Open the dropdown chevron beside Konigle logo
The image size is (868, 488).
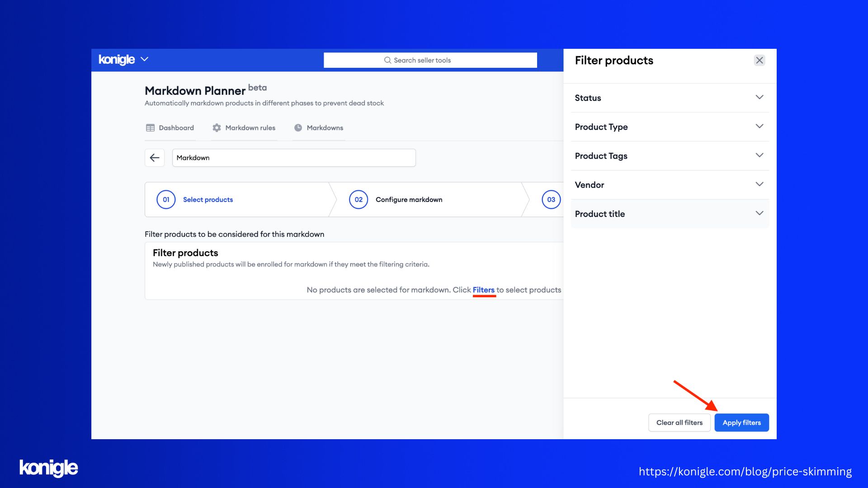point(145,59)
